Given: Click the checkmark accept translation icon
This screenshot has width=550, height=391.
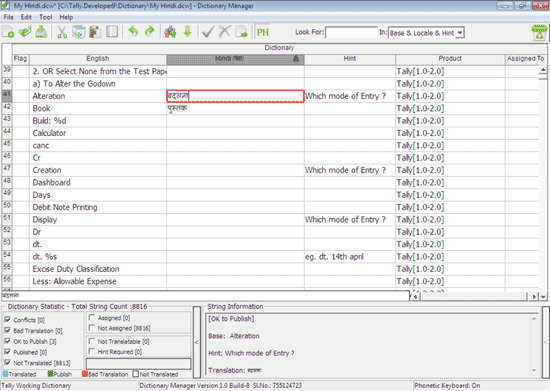Looking at the screenshot, I should 208,32.
